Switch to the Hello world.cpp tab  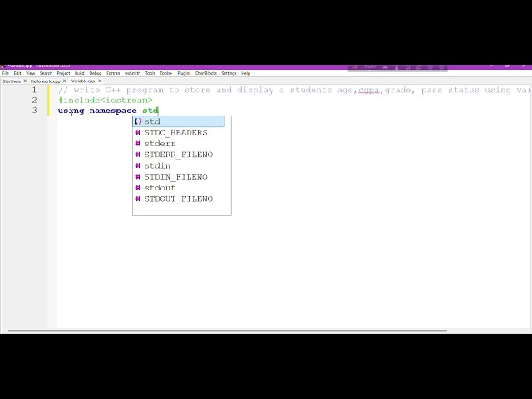45,81
